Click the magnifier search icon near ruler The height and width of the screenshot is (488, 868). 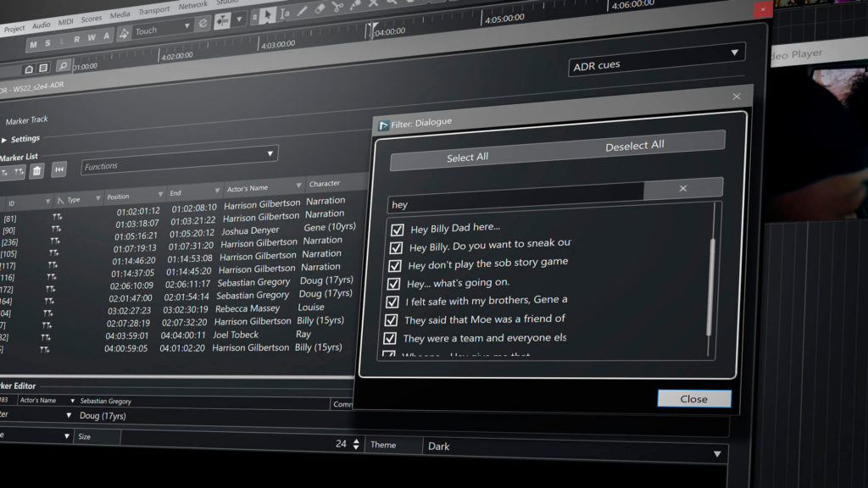pos(63,66)
